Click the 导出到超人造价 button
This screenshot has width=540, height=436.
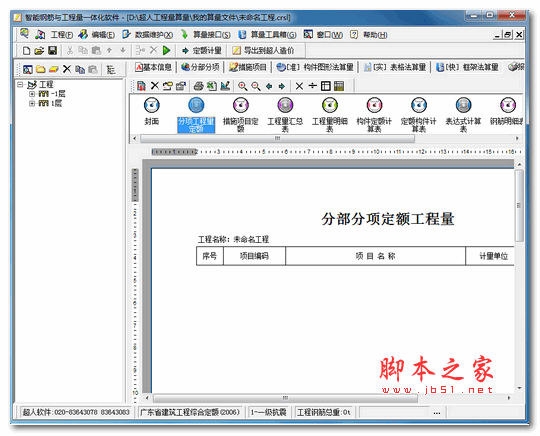[x=264, y=51]
